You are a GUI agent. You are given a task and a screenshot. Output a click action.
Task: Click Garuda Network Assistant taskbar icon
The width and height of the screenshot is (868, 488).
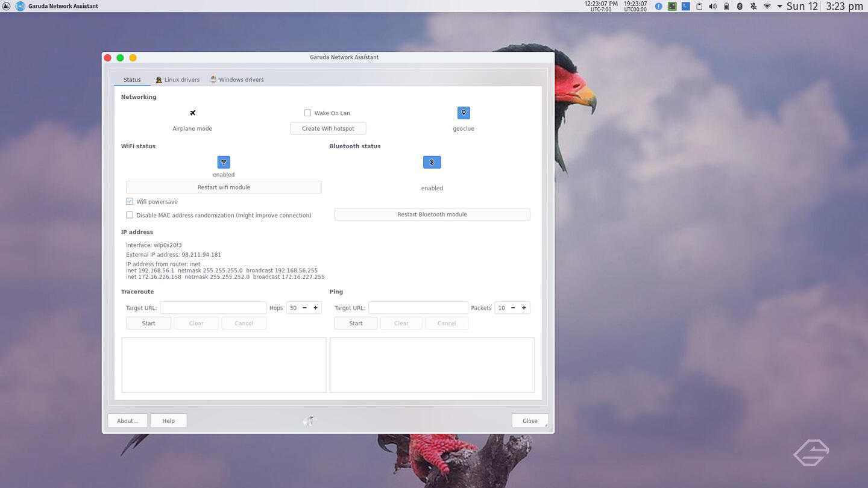pyautogui.click(x=20, y=6)
